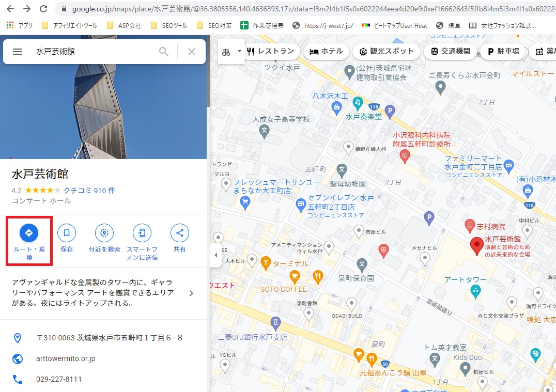Click the 元祖あんこう鍋 山翠 restaurant marker

pos(372,359)
